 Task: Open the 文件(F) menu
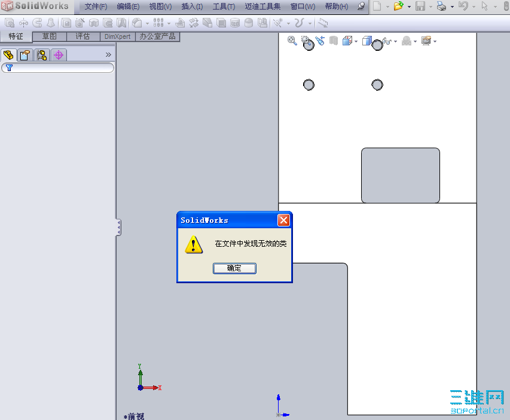coord(96,7)
